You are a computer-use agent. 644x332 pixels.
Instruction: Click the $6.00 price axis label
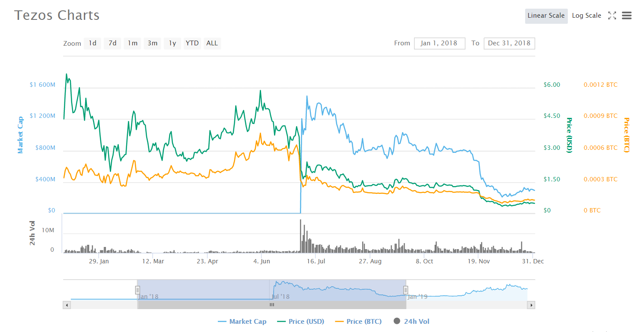(552, 85)
